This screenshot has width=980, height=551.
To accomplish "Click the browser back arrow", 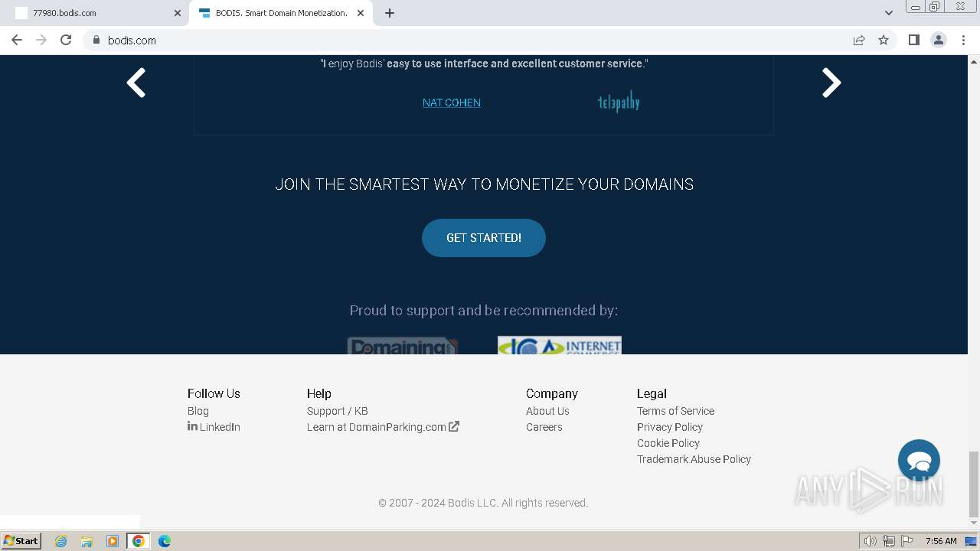I will pyautogui.click(x=17, y=40).
